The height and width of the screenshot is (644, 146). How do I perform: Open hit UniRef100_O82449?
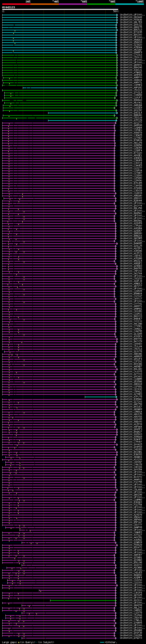pos(131,17)
